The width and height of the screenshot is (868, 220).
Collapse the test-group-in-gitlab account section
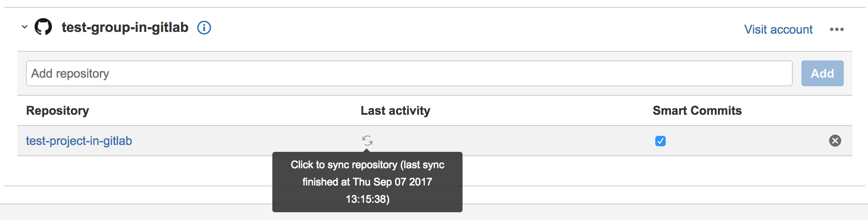coord(25,27)
